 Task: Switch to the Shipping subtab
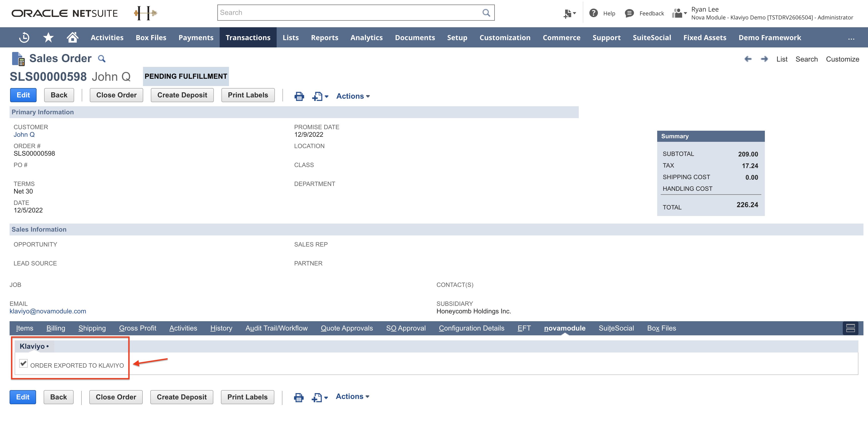pyautogui.click(x=92, y=328)
